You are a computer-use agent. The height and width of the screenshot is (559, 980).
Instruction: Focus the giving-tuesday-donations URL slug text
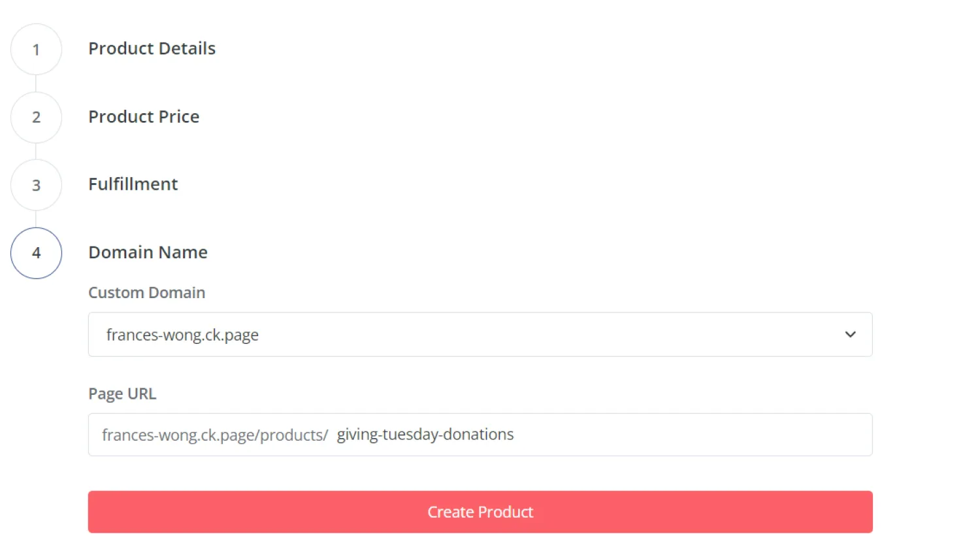pyautogui.click(x=425, y=435)
